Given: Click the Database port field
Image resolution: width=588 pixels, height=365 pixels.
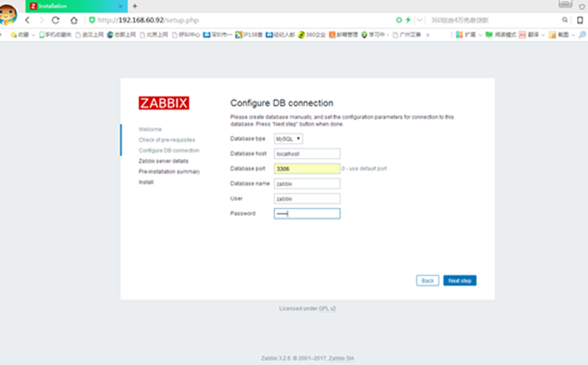Looking at the screenshot, I should pyautogui.click(x=307, y=168).
